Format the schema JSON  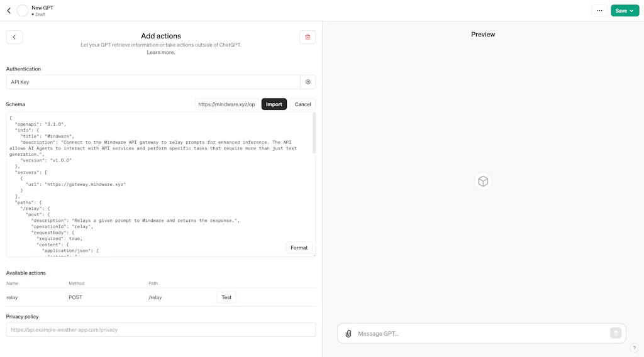coord(299,248)
